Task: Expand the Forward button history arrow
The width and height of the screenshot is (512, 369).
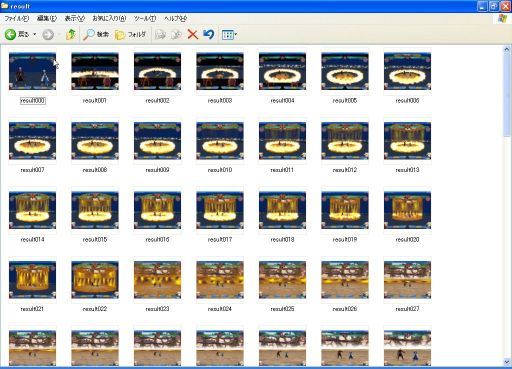Action: click(59, 34)
